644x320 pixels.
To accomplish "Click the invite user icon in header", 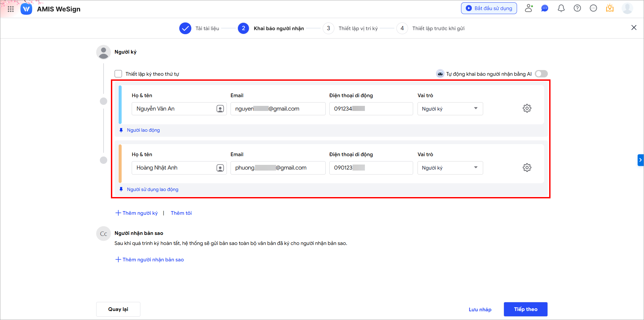I will [x=529, y=8].
